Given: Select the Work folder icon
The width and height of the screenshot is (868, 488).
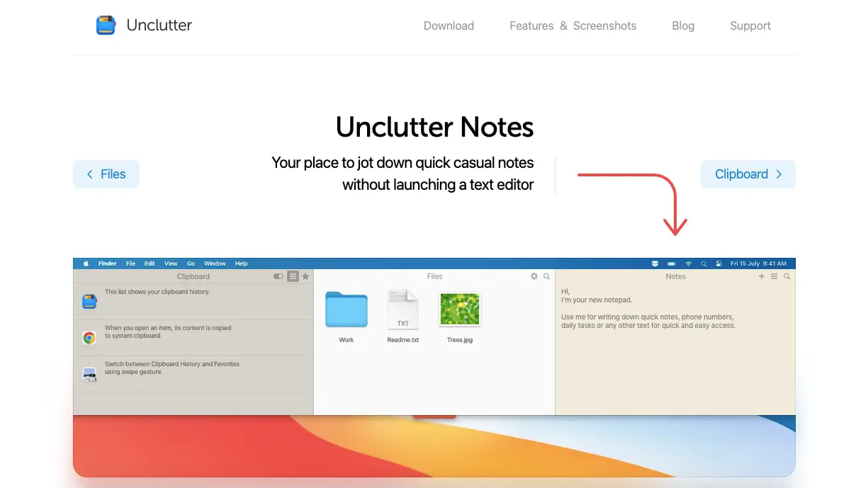Looking at the screenshot, I should point(346,310).
